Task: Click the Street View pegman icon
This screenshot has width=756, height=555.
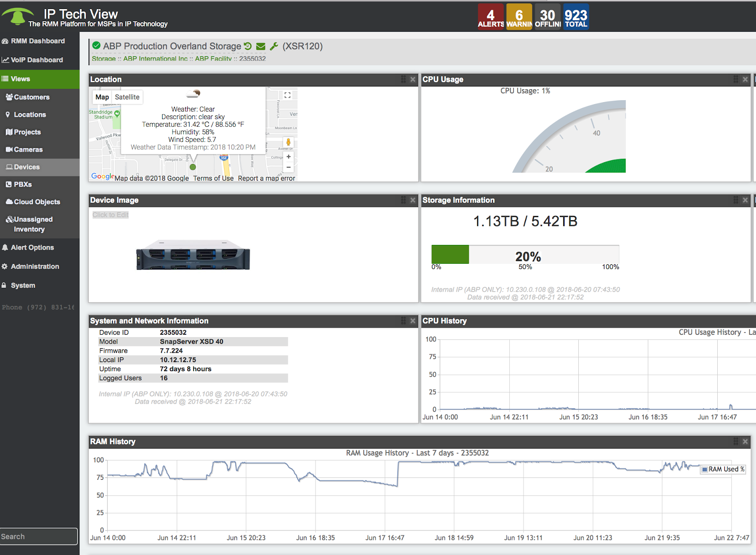Action: coord(288,142)
